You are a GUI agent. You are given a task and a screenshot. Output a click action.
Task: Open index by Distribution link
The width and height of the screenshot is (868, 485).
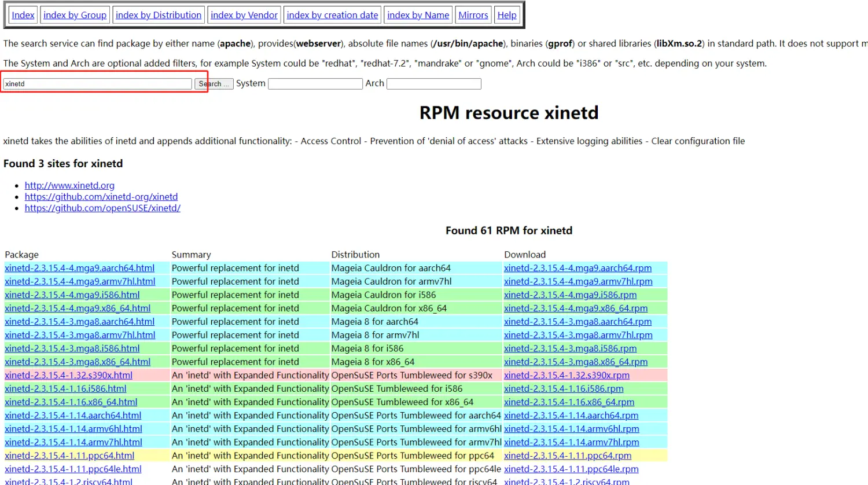pyautogui.click(x=159, y=15)
